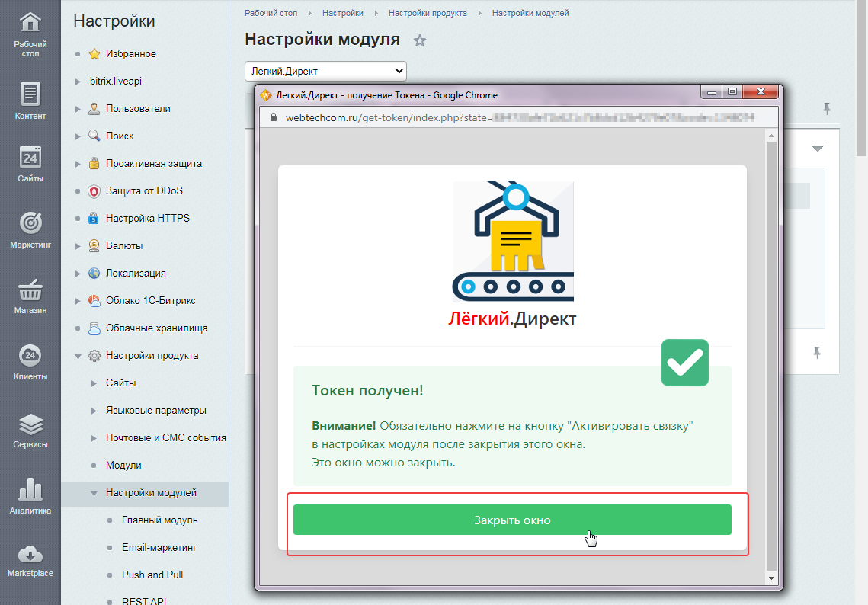The height and width of the screenshot is (605, 868).
Task: Select Push and Pull in the tree
Action: click(152, 575)
